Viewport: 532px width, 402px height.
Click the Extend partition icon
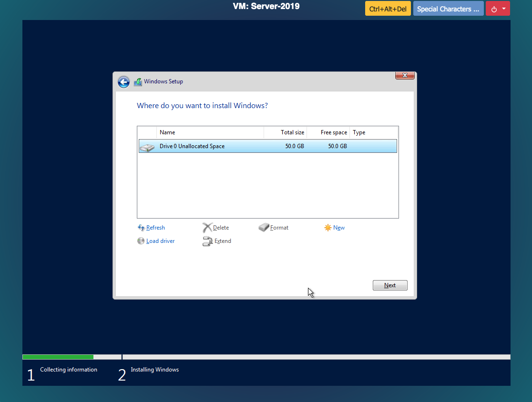point(207,241)
